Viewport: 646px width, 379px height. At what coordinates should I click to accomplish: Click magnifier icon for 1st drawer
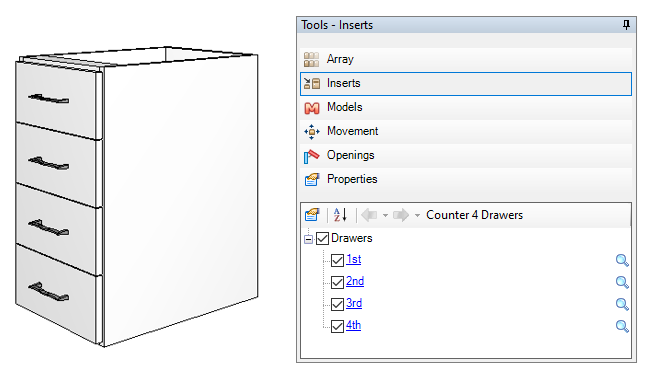622,260
